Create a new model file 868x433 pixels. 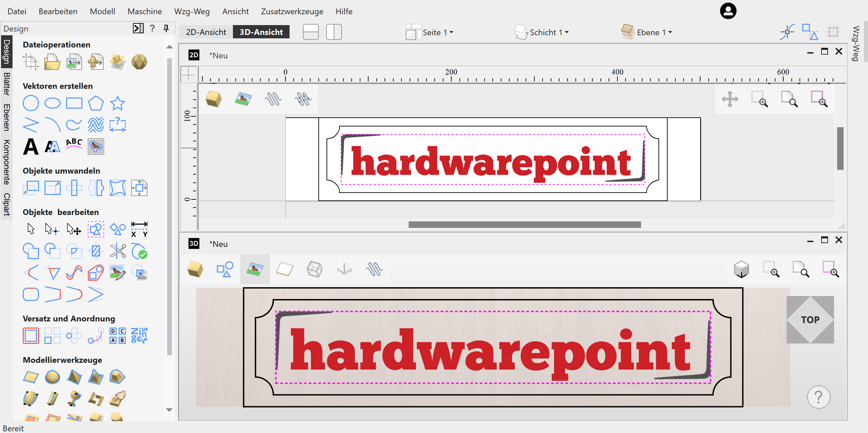pyautogui.click(x=31, y=62)
